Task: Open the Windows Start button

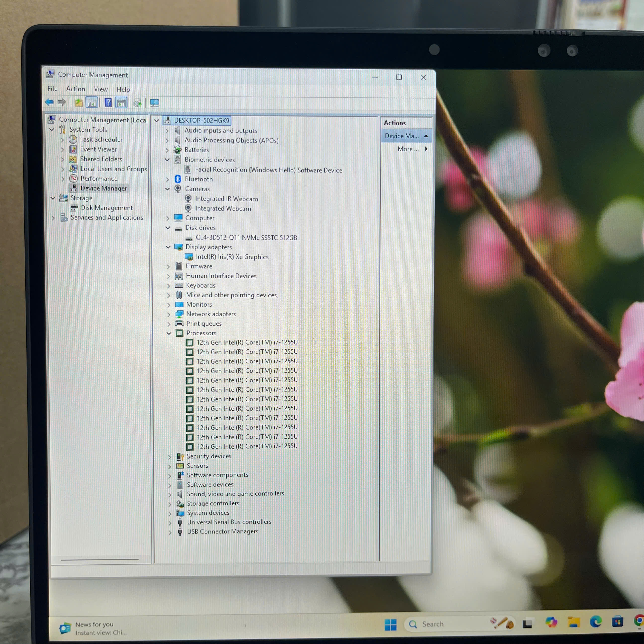Action: click(390, 624)
